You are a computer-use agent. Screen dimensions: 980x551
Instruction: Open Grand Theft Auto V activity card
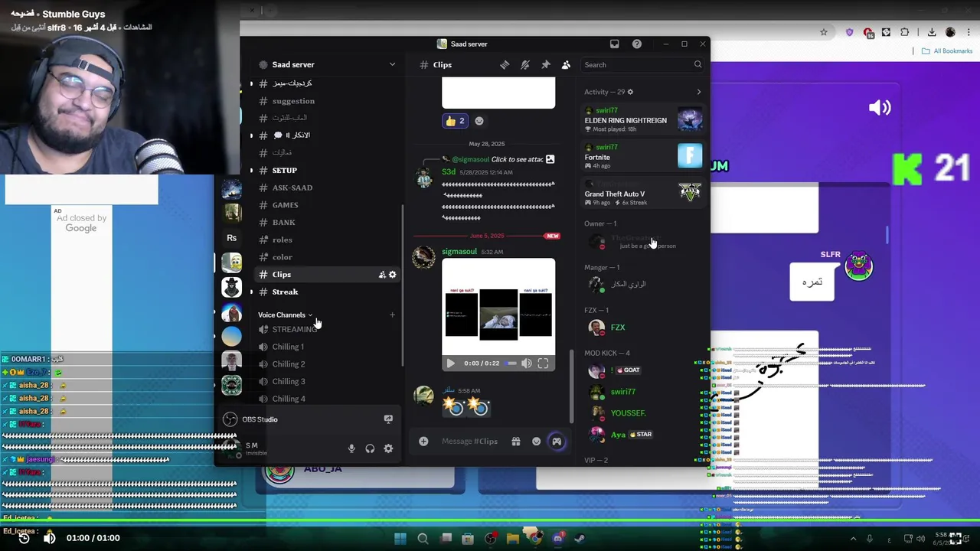[643, 194]
